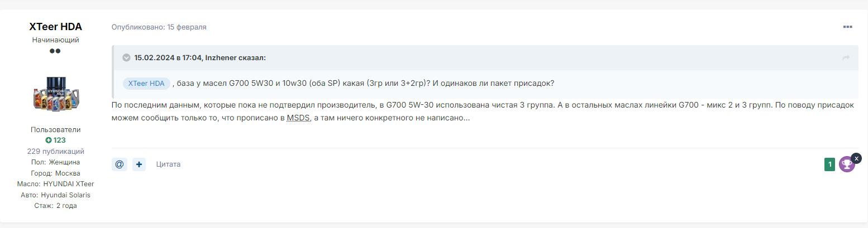Click the quote share arrow icon
Viewport: 868px width, 228px height.
pos(846,58)
